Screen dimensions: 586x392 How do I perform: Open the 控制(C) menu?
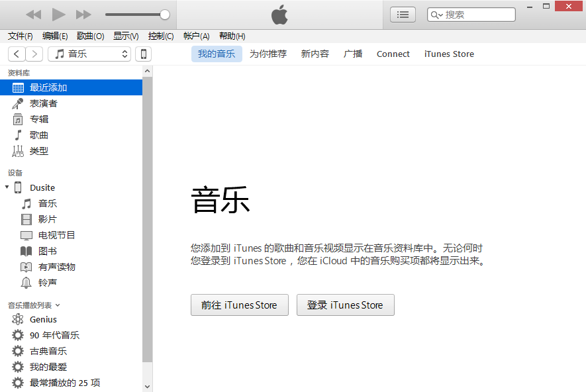click(161, 36)
